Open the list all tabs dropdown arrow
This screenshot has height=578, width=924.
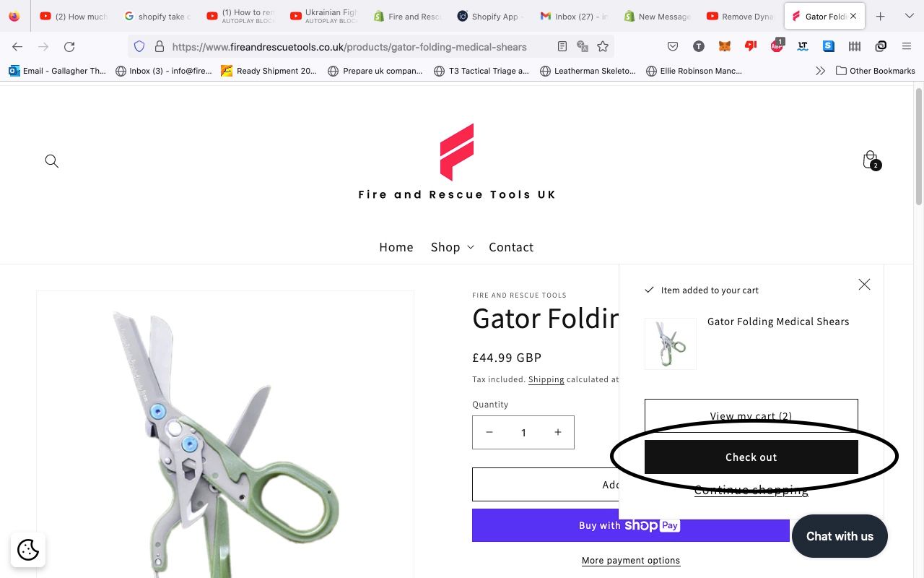point(909,16)
